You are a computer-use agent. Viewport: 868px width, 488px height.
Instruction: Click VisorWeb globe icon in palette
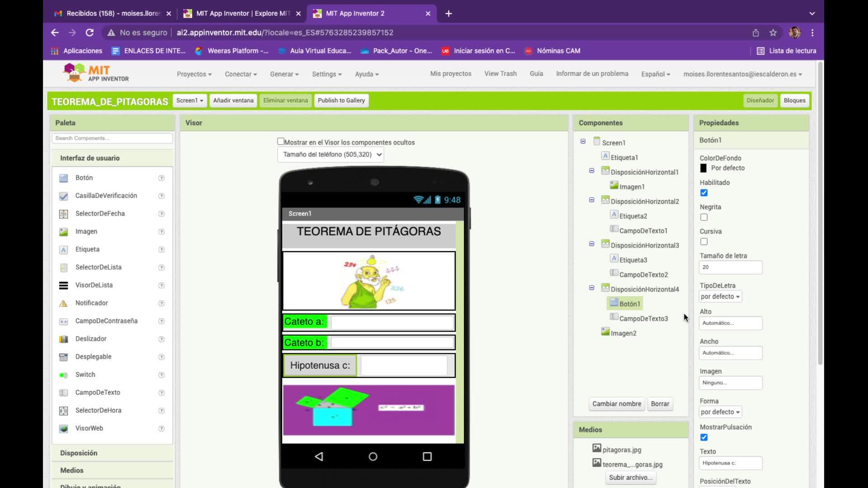(63, 428)
